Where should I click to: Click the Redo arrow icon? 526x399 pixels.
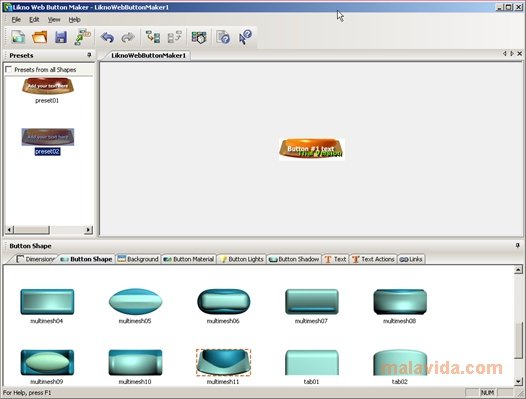tap(128, 37)
